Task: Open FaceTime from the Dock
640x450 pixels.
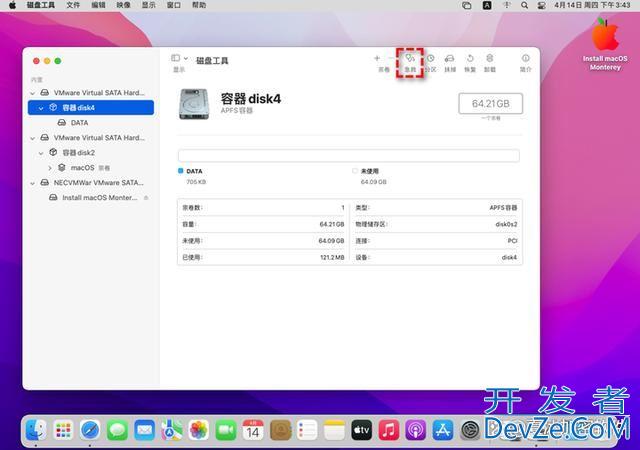Action: [226, 430]
